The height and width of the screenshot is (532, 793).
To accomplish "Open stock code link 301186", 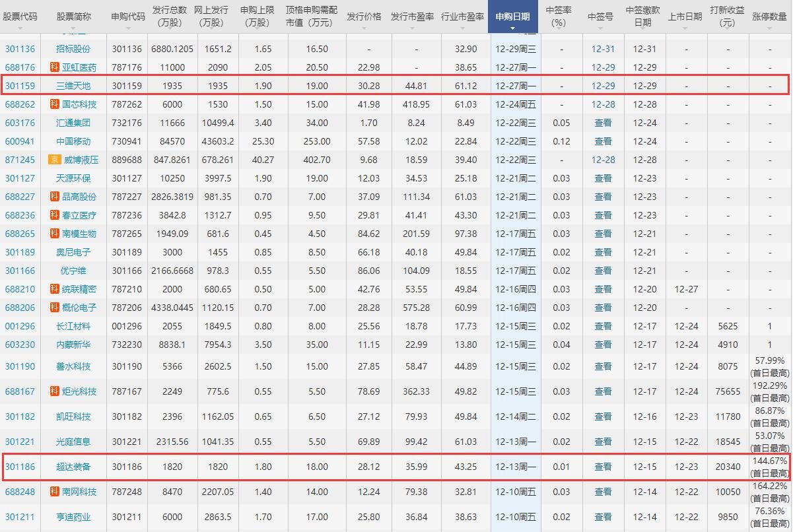I will point(20,467).
